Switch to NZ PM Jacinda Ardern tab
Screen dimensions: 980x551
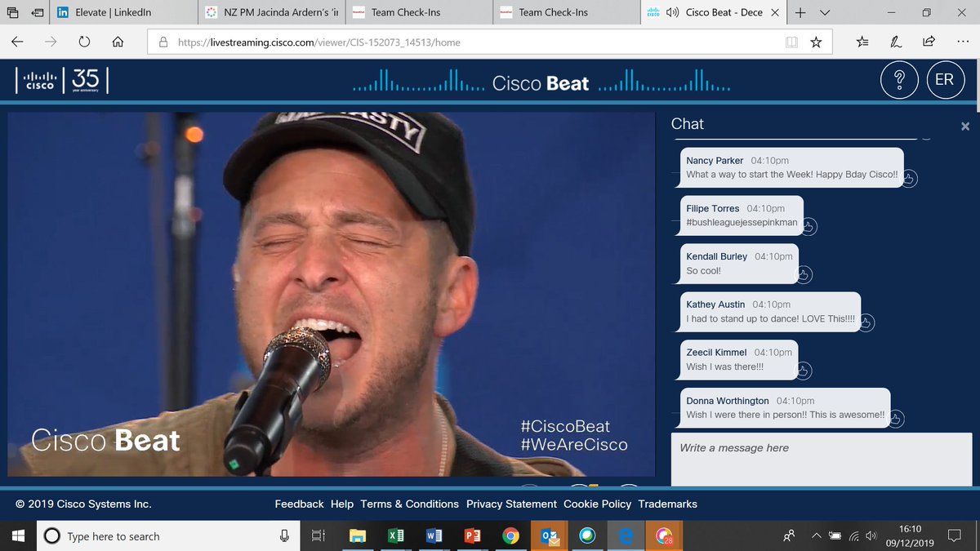272,12
